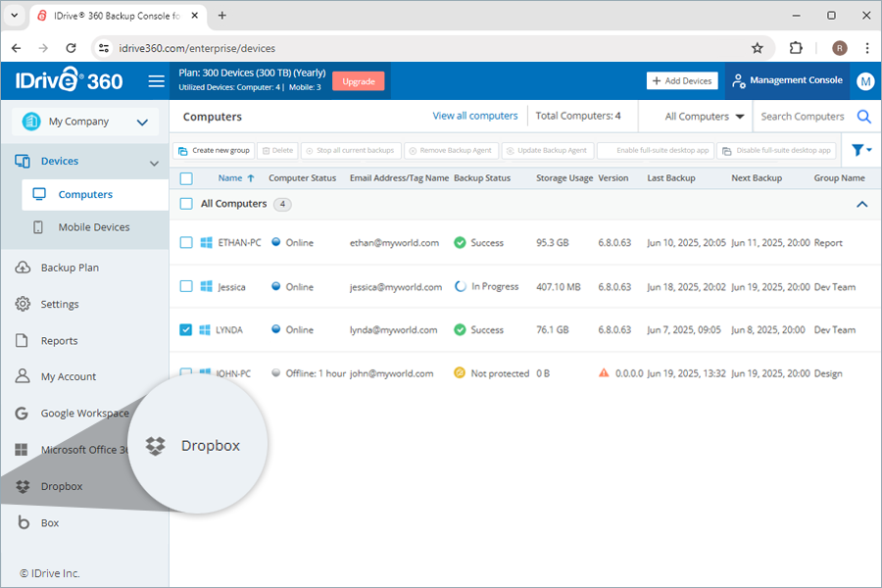Uncheck the LYNDA row checkbox
This screenshot has width=882, height=588.
[186, 330]
